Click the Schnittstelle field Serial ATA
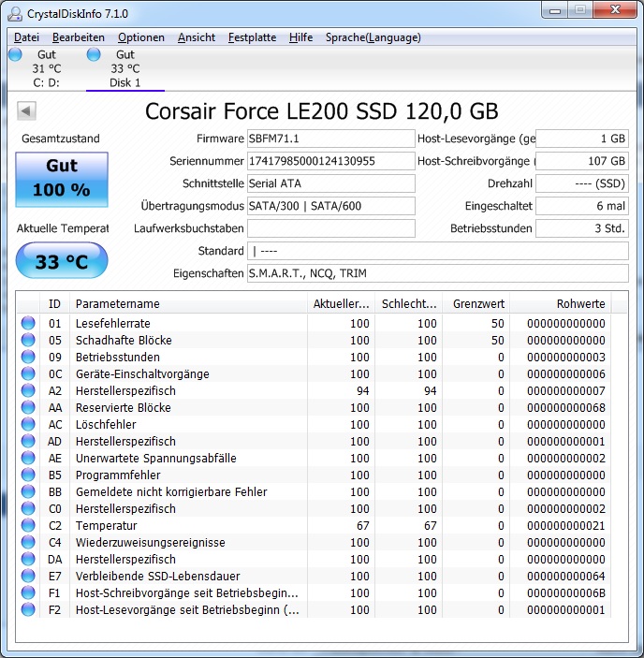This screenshot has height=658, width=644. point(330,183)
